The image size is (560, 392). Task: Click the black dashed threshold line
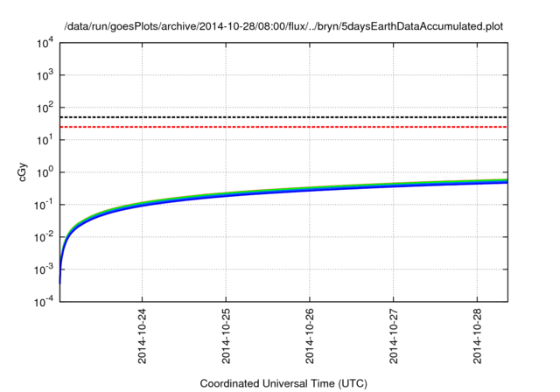283,117
